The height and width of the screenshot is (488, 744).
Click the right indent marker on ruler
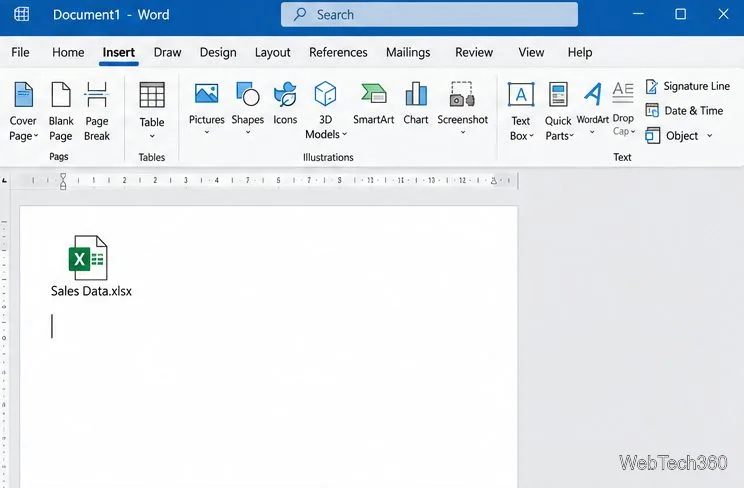pos(493,181)
